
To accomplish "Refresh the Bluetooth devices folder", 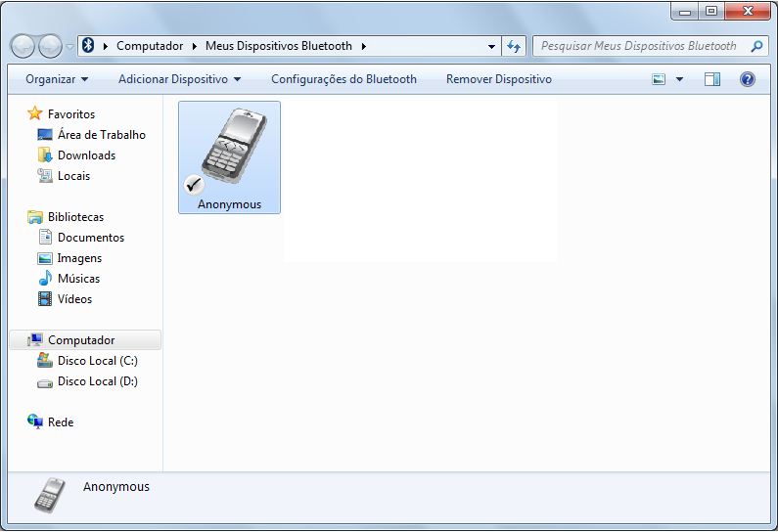I will click(514, 47).
